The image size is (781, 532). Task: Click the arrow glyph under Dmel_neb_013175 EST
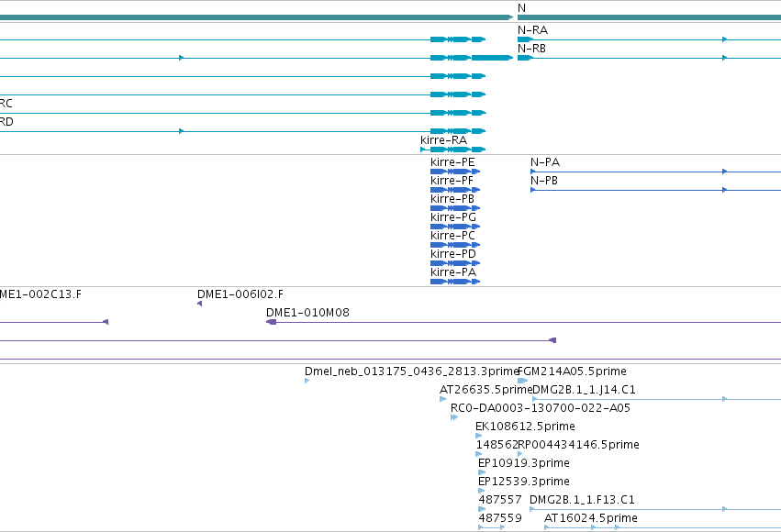coord(307,381)
